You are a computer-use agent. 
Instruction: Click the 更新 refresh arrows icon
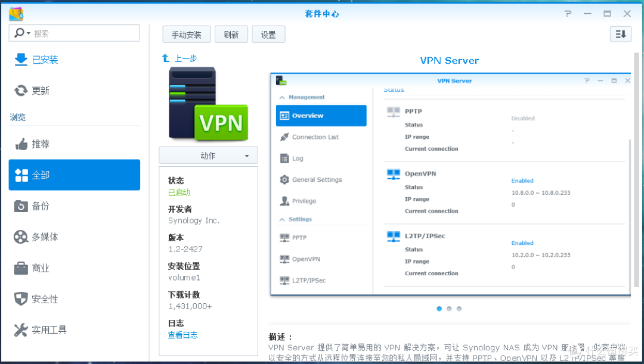[21, 91]
